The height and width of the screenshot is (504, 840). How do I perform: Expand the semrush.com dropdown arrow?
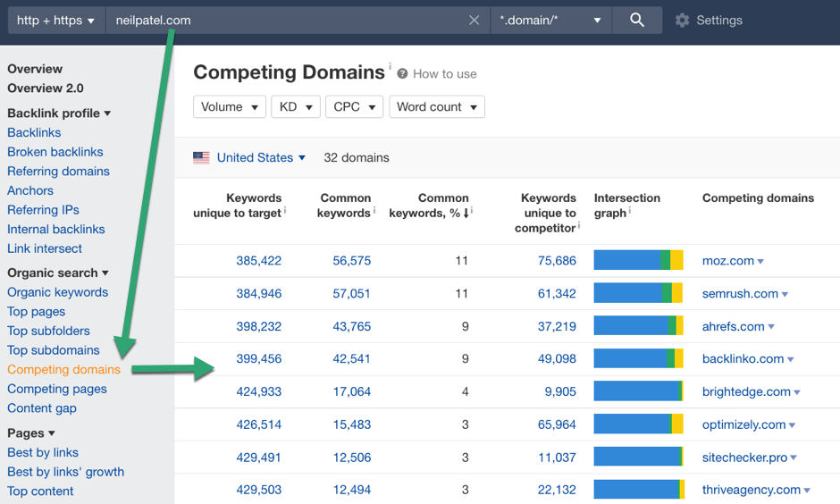pyautogui.click(x=785, y=294)
